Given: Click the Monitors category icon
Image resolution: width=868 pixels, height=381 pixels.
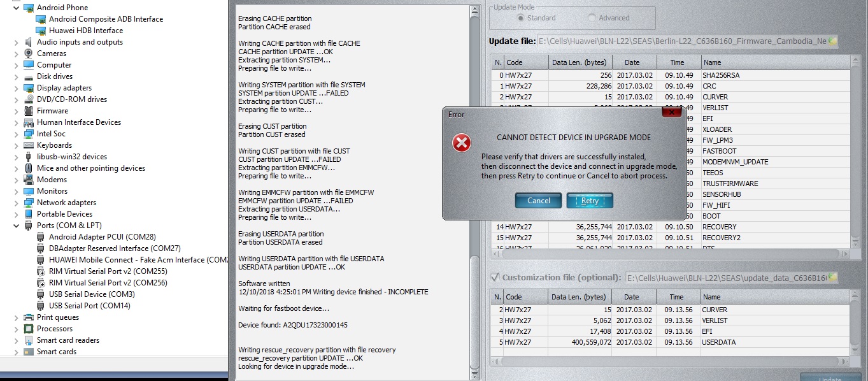Looking at the screenshot, I should [x=29, y=191].
